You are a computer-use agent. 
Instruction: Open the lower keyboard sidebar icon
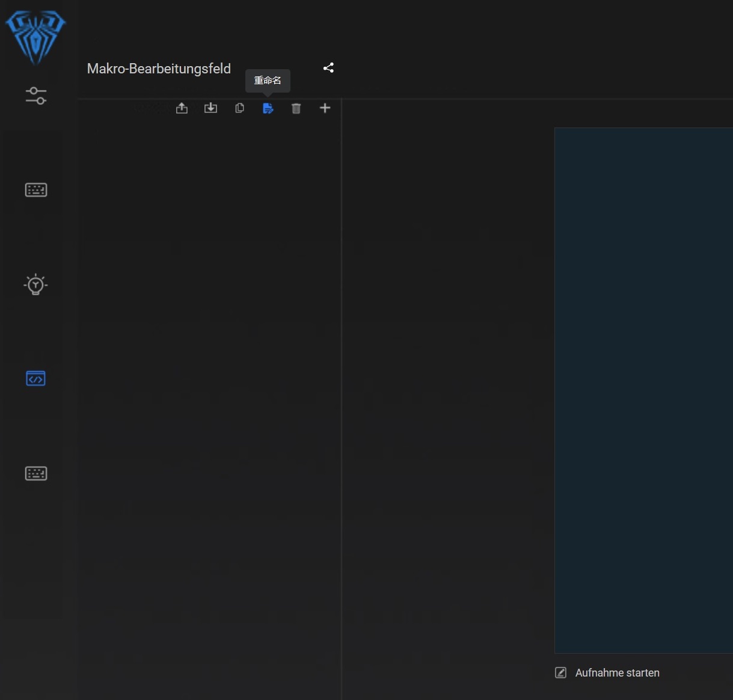click(36, 473)
